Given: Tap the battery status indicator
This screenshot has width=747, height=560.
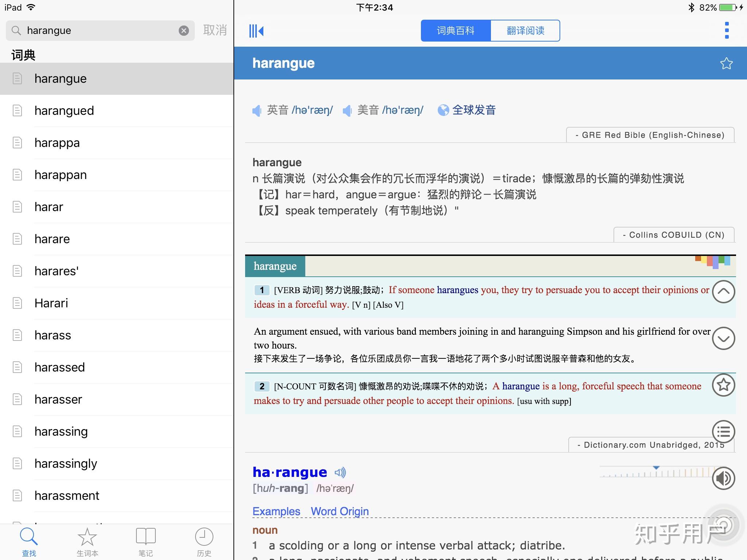Looking at the screenshot, I should (x=728, y=7).
